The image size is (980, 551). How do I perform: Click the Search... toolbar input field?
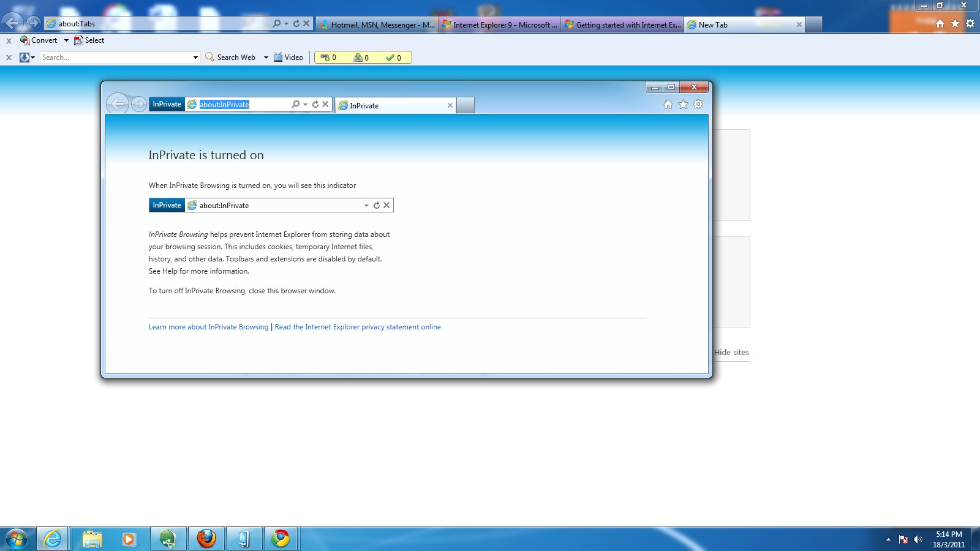(115, 58)
